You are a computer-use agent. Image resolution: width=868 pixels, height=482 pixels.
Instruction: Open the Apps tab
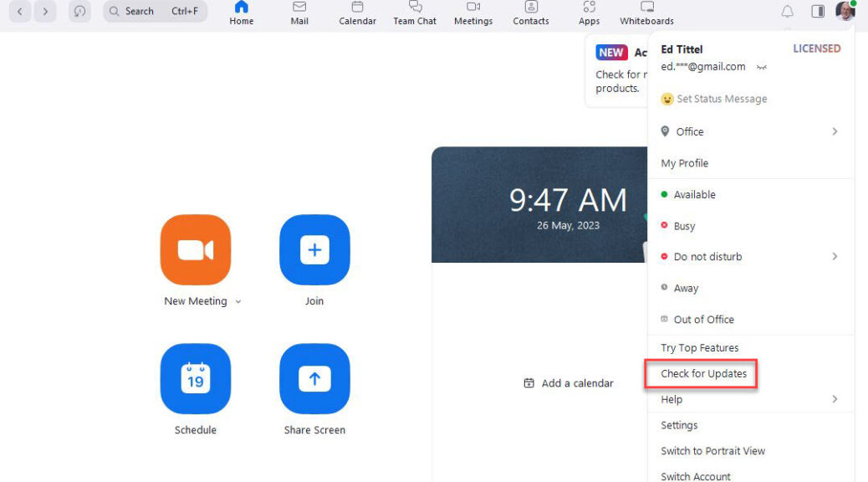point(589,13)
